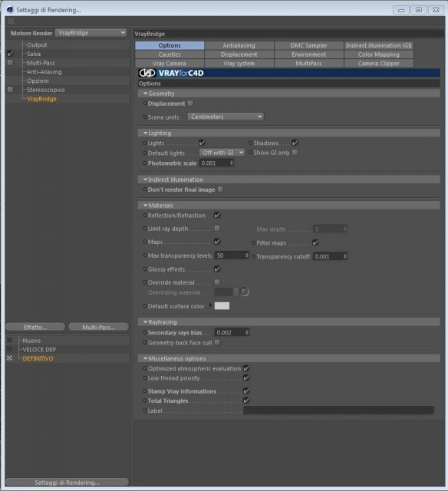Toggle the Filter maps checkbox
The height and width of the screenshot is (491, 448).
[x=315, y=242]
